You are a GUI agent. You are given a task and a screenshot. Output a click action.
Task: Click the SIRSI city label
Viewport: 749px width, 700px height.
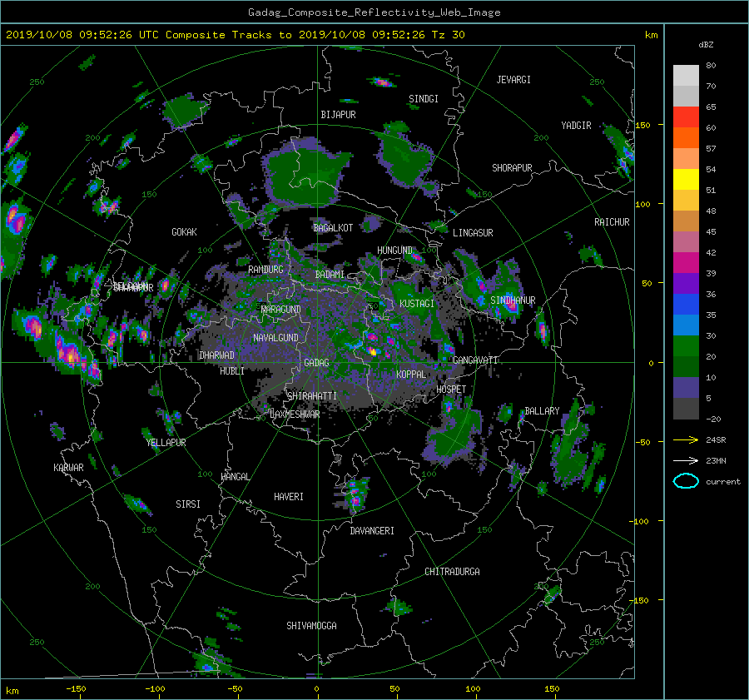188,504
